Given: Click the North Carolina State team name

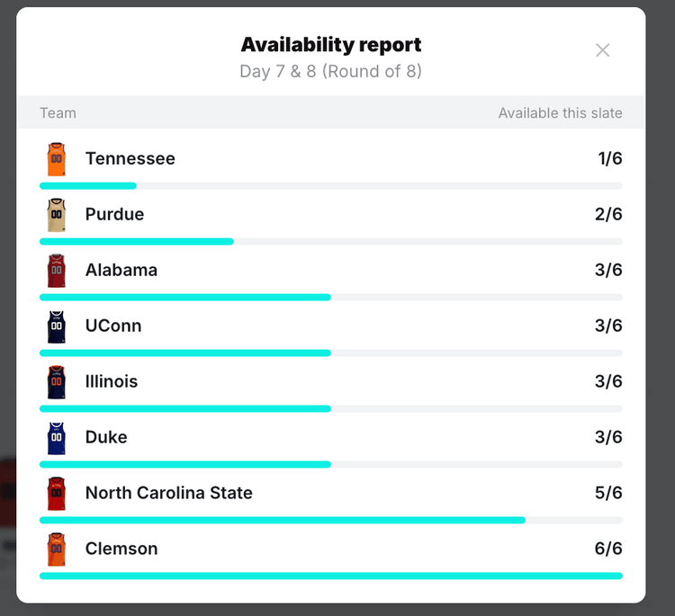Looking at the screenshot, I should point(169,494).
